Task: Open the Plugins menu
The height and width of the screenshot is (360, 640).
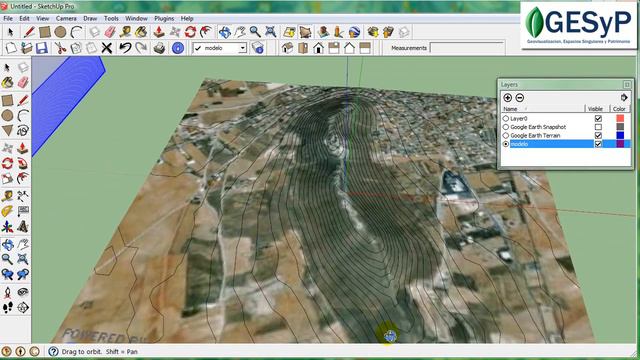Action: [x=164, y=18]
